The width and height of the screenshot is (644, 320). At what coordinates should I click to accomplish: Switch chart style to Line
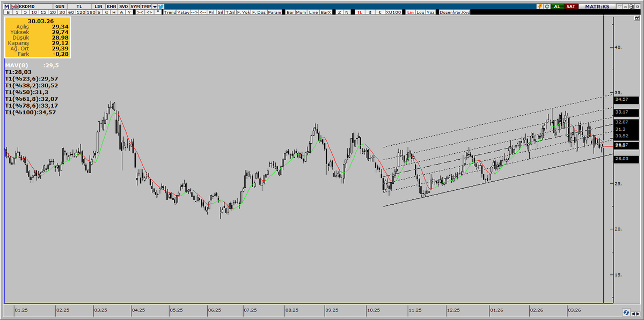coord(313,12)
